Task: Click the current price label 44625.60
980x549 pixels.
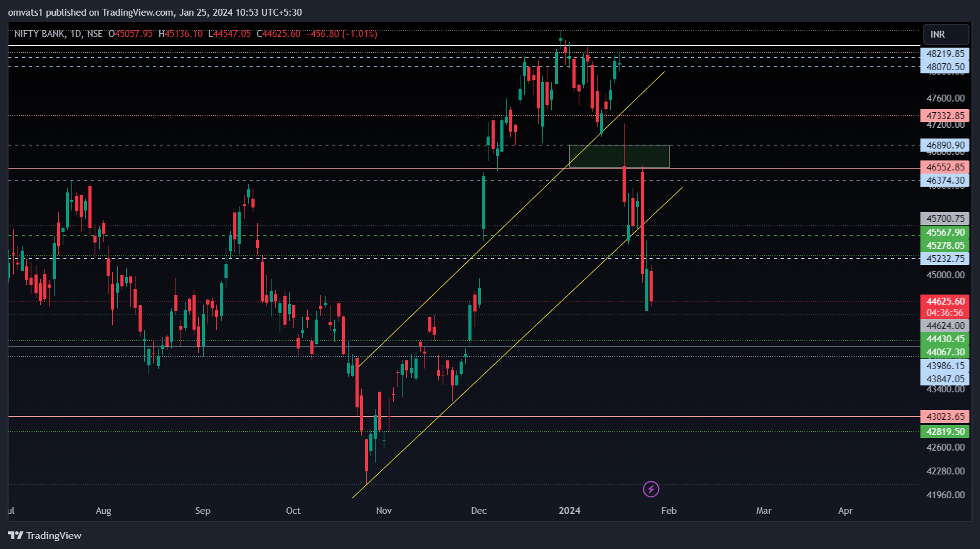Action: [x=945, y=301]
